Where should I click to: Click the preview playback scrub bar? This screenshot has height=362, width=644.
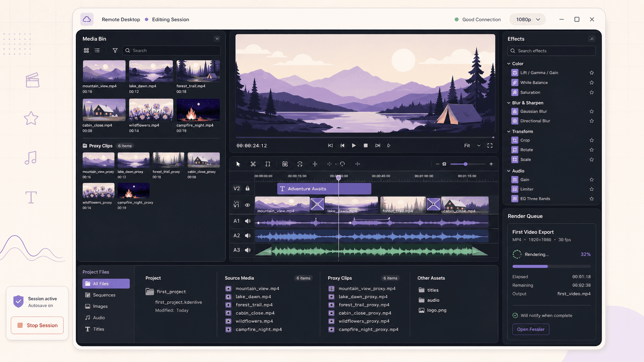pyautogui.click(x=365, y=137)
